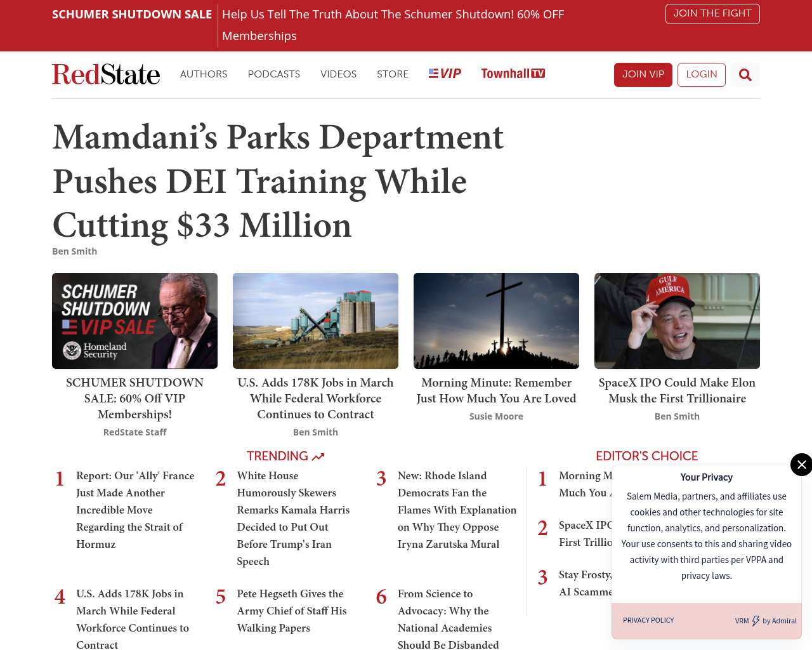Open the Privacy Policy link
Image resolution: width=812 pixels, height=650 pixels.
click(x=648, y=620)
